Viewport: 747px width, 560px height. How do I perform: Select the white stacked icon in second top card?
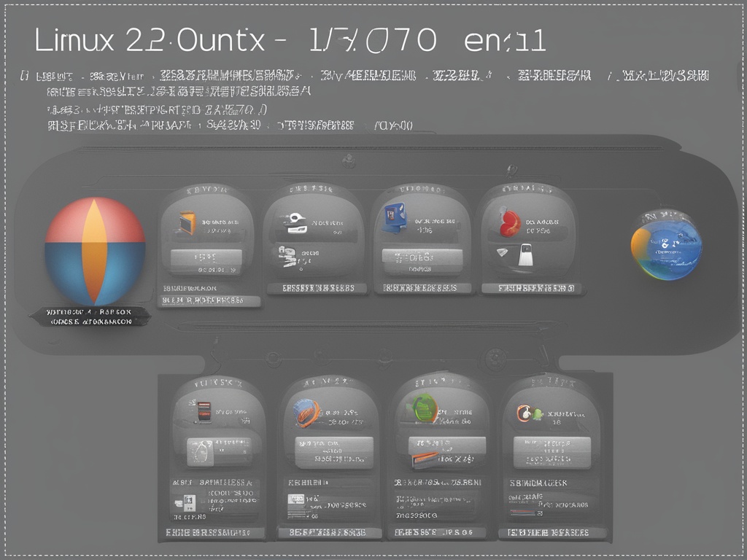click(x=287, y=256)
